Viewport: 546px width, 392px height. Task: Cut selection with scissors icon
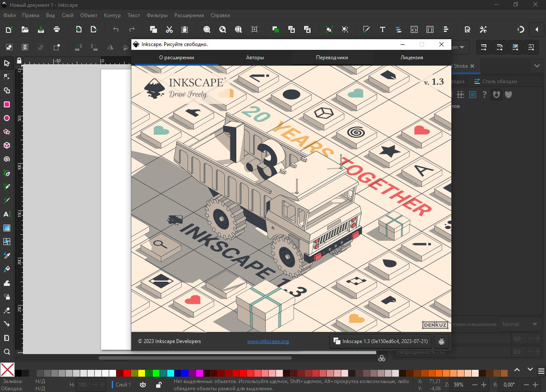[169, 29]
